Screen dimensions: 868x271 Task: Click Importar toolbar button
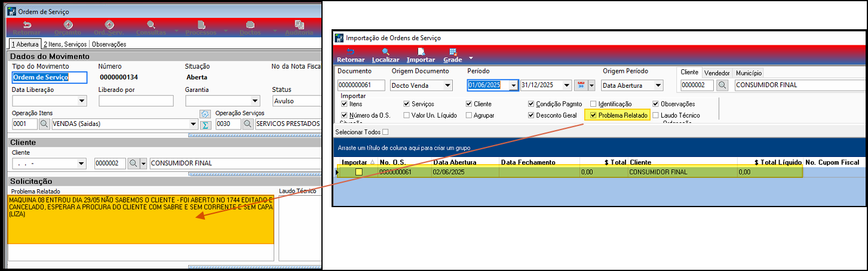tap(421, 56)
